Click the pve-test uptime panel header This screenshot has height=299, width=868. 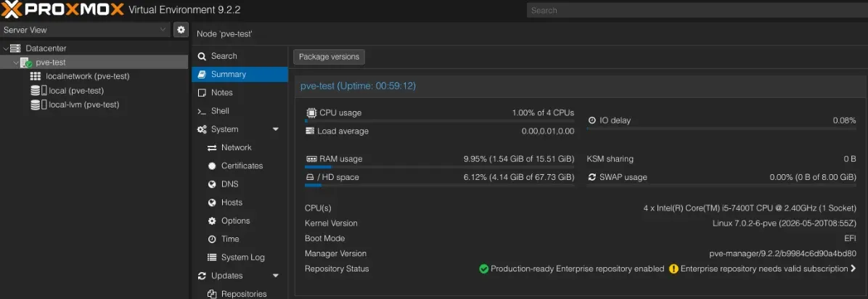[x=578, y=86]
